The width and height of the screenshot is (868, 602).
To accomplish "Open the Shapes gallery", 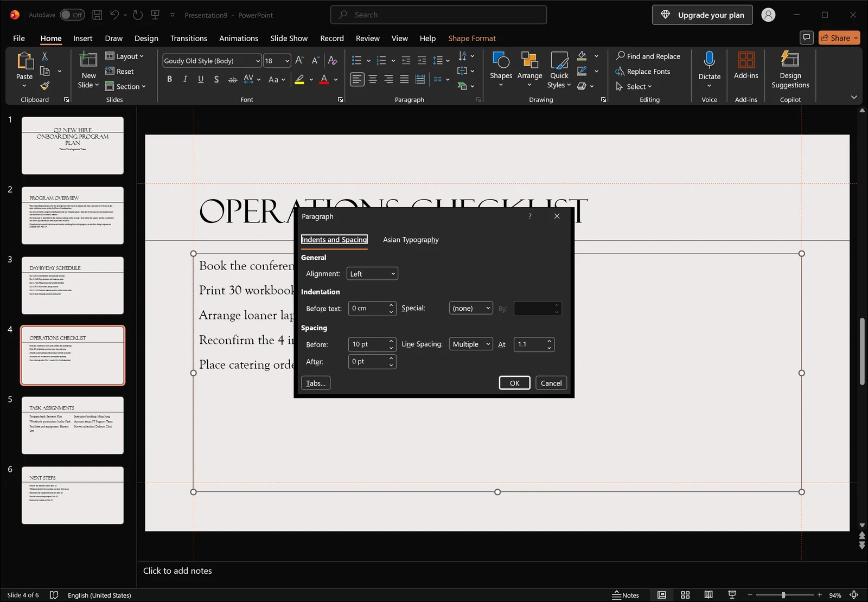I will [501, 69].
